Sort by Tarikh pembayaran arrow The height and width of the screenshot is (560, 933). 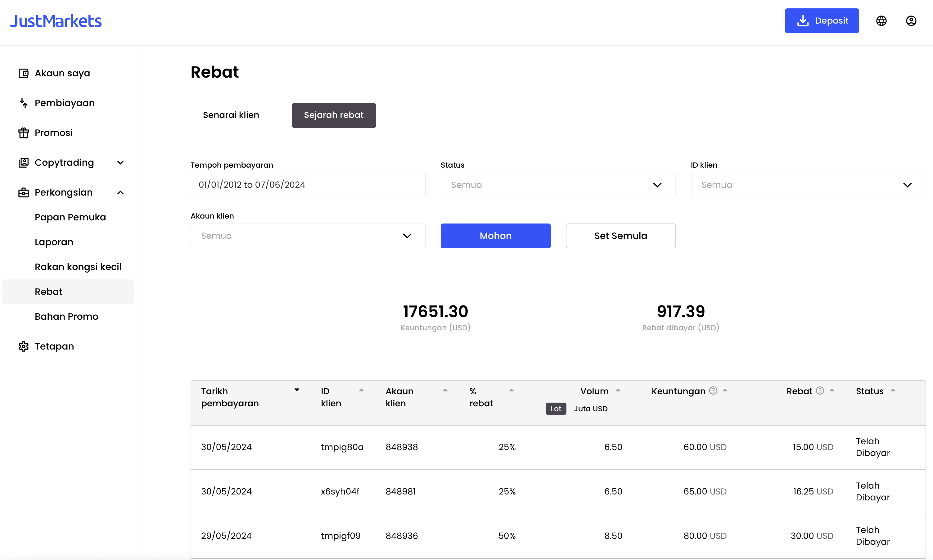pos(296,390)
